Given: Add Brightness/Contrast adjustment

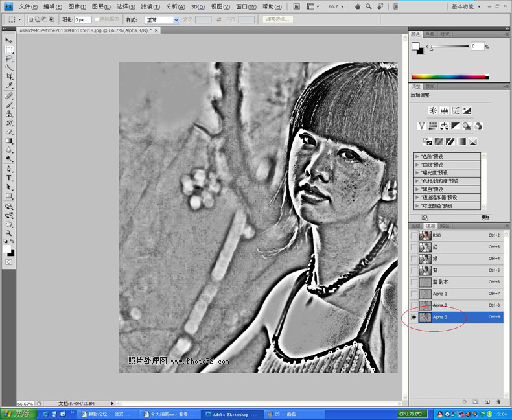Looking at the screenshot, I should click(x=433, y=110).
